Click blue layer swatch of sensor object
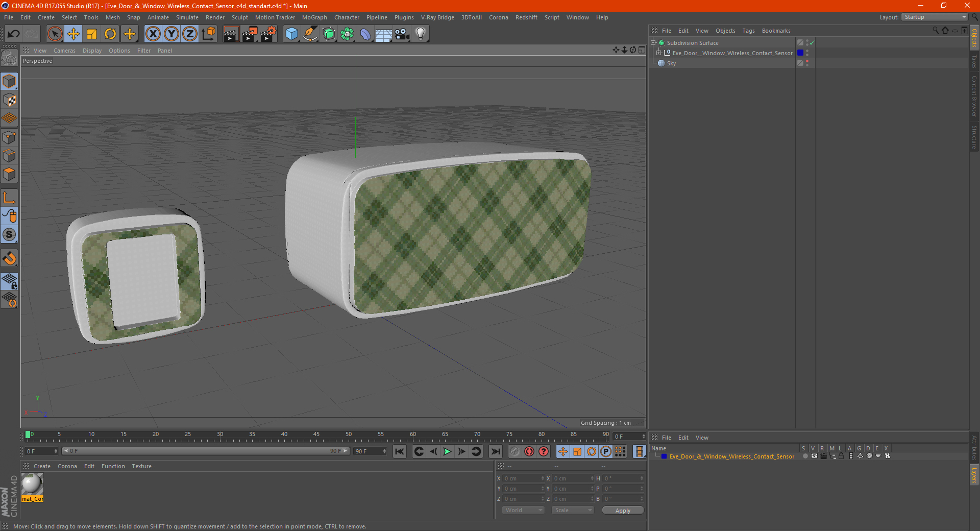980x531 pixels. tap(800, 53)
